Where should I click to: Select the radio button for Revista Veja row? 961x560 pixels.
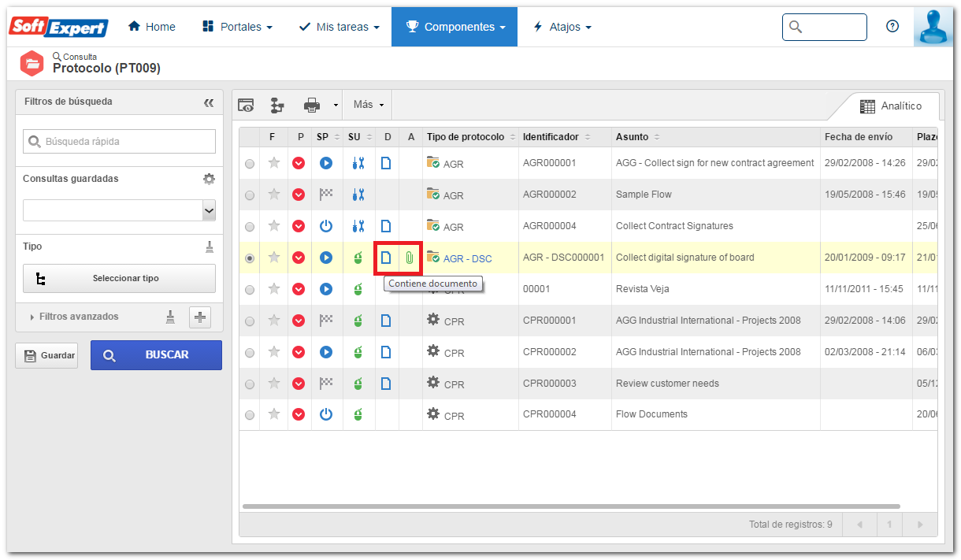pyautogui.click(x=250, y=290)
